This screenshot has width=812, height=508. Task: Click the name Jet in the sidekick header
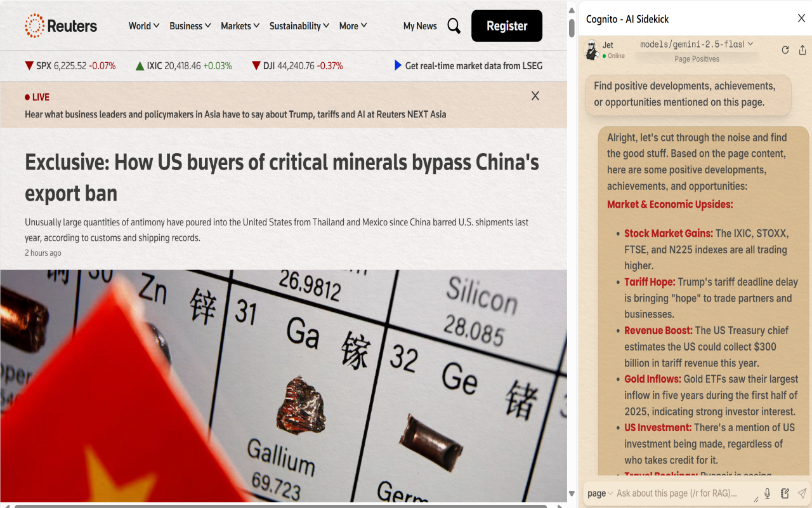point(608,45)
